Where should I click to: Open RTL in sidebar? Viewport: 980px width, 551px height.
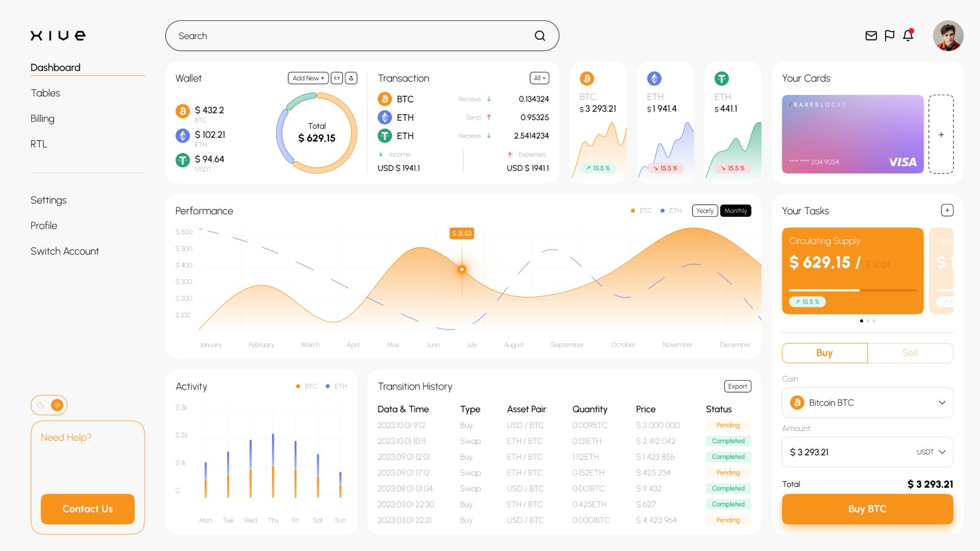click(x=39, y=144)
